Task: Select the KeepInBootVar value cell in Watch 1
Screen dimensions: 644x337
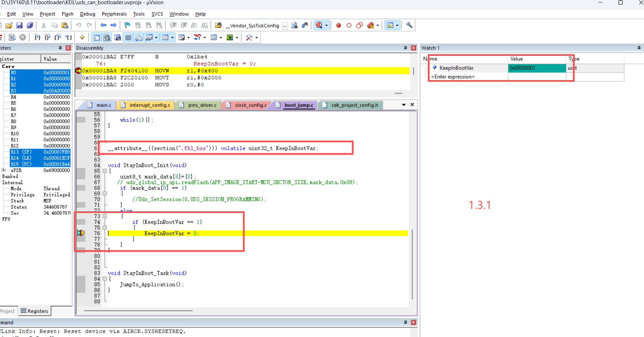Action: coord(537,68)
